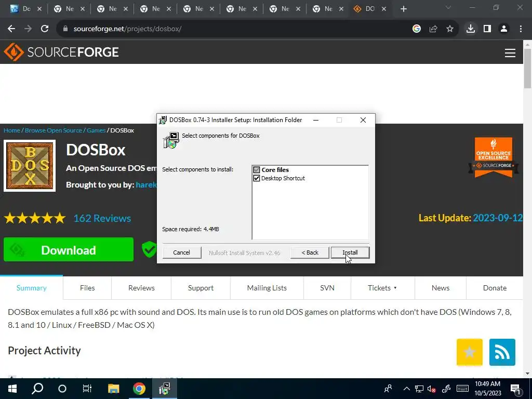
Task: Click the touch keyboard tray icon
Action: coord(463,389)
